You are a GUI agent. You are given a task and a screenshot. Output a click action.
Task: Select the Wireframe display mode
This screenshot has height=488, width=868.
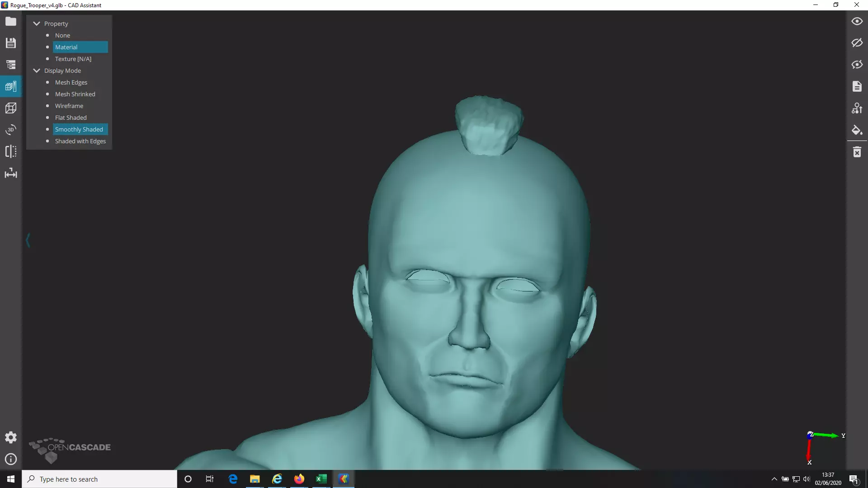tap(69, 106)
